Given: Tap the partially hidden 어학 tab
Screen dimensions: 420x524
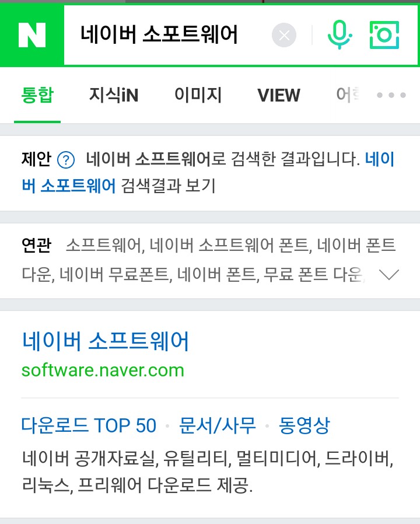Looking at the screenshot, I should (348, 95).
